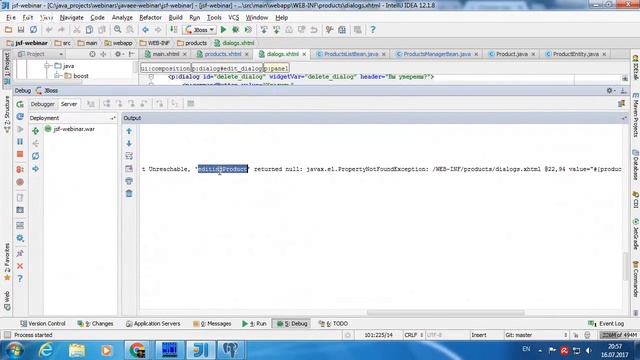Switch to the products.xhtml editor tab
The image size is (640, 360).
(222, 54)
